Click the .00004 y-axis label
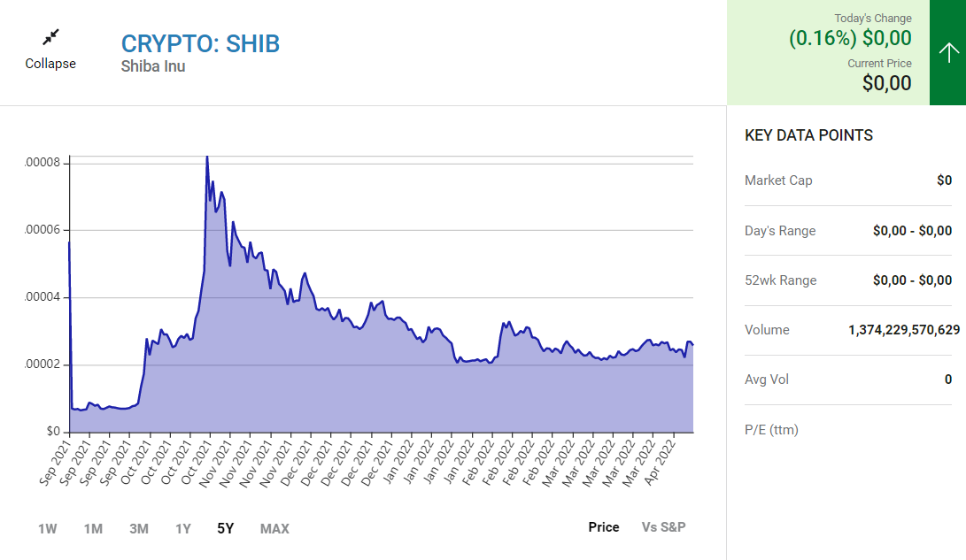 [x=43, y=297]
